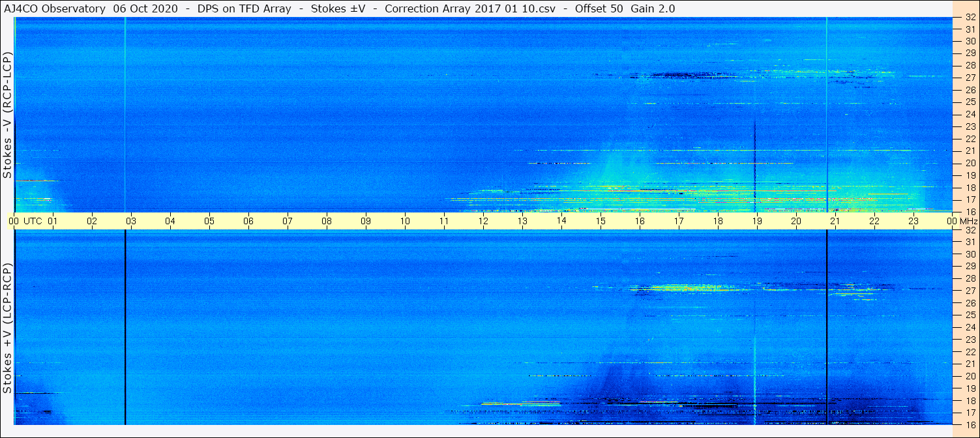Select hour "13" on the UTC axis

(x=522, y=221)
